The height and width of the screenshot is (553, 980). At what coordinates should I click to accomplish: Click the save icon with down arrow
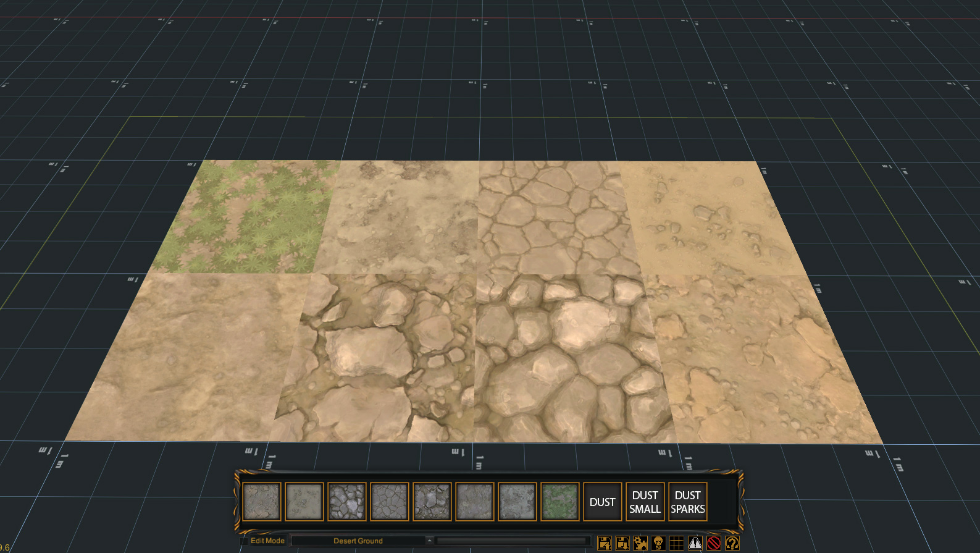coord(622,543)
